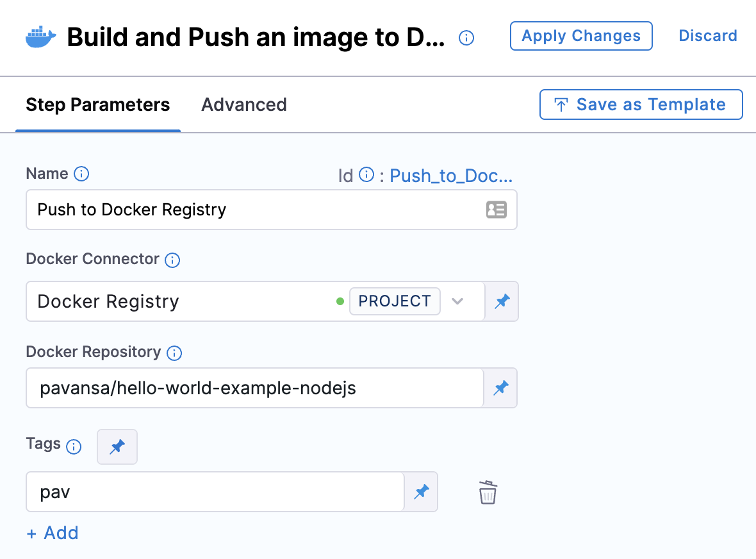Click the info icon beside Docker Connector
Screen dimensions: 756x559
173,260
